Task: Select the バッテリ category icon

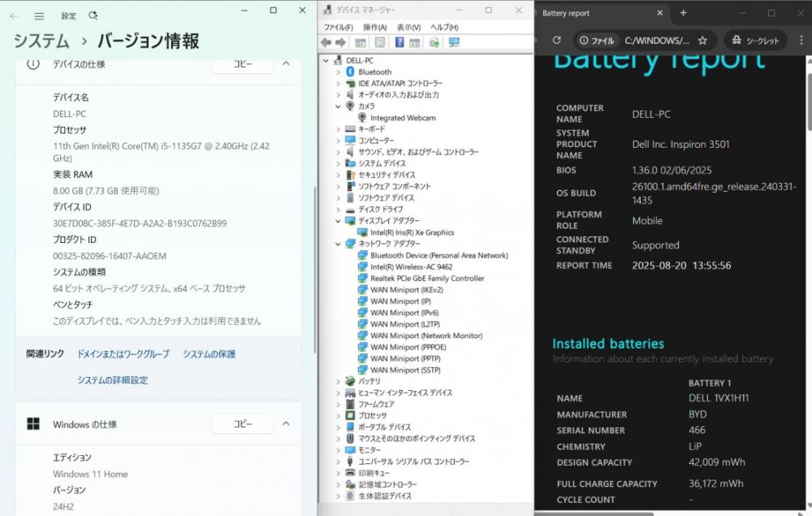Action: 350,381
